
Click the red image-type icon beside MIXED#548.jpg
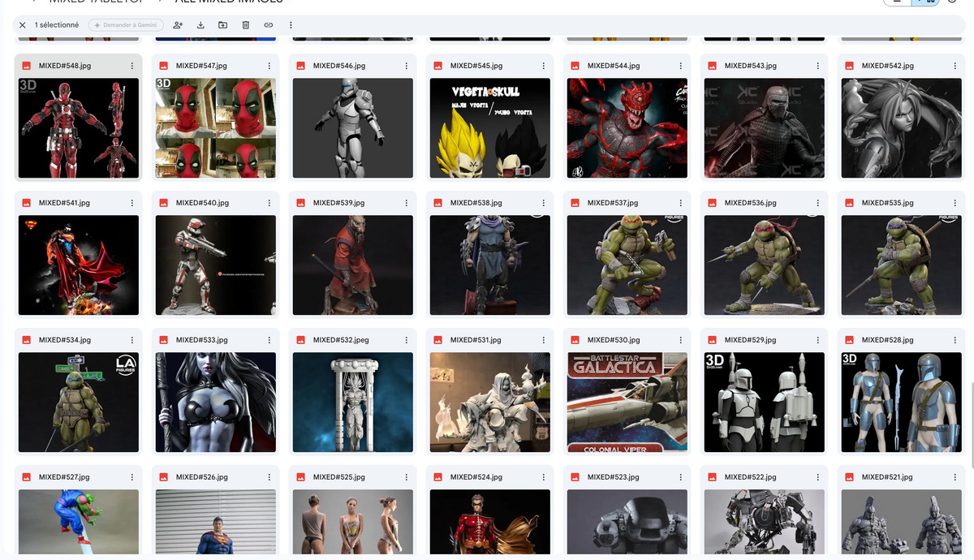pos(26,66)
